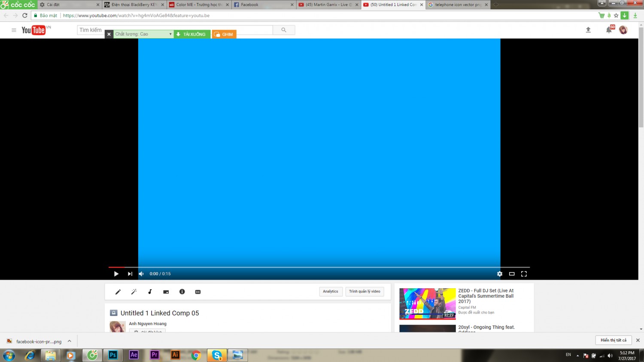644x362 pixels.
Task: Open the magic wand enhancements icon
Action: tap(134, 292)
